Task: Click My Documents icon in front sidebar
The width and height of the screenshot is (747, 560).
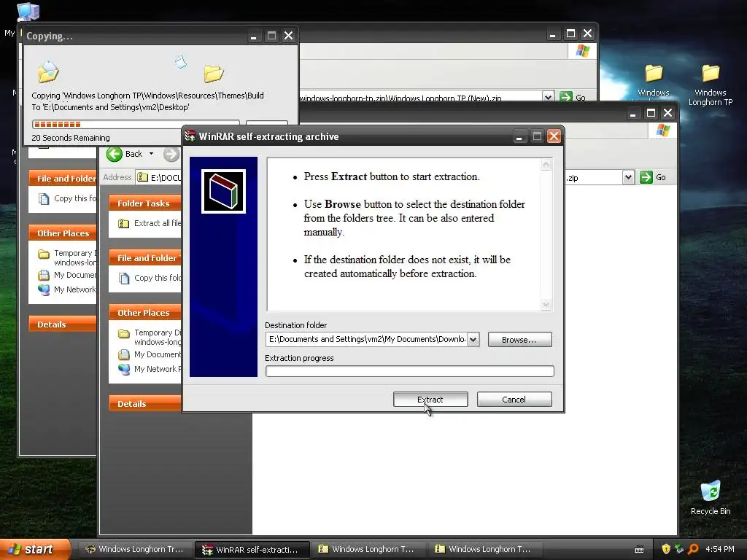Action: point(124,354)
